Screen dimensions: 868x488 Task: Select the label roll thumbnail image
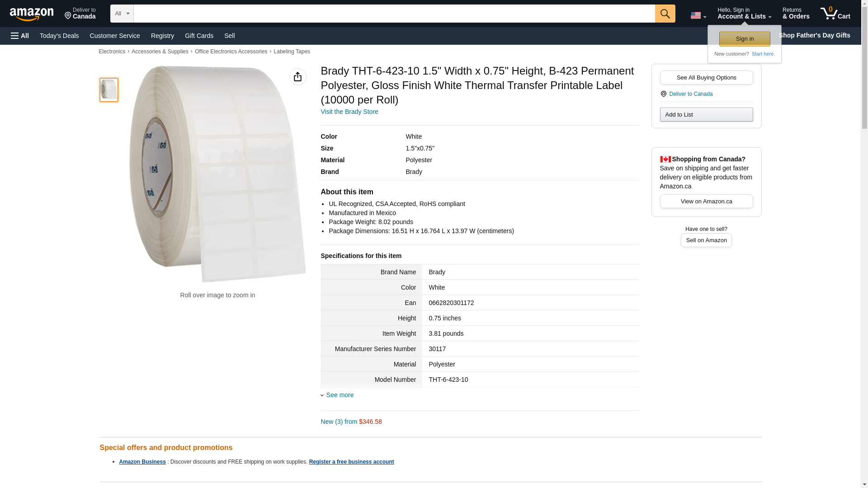pos(108,89)
